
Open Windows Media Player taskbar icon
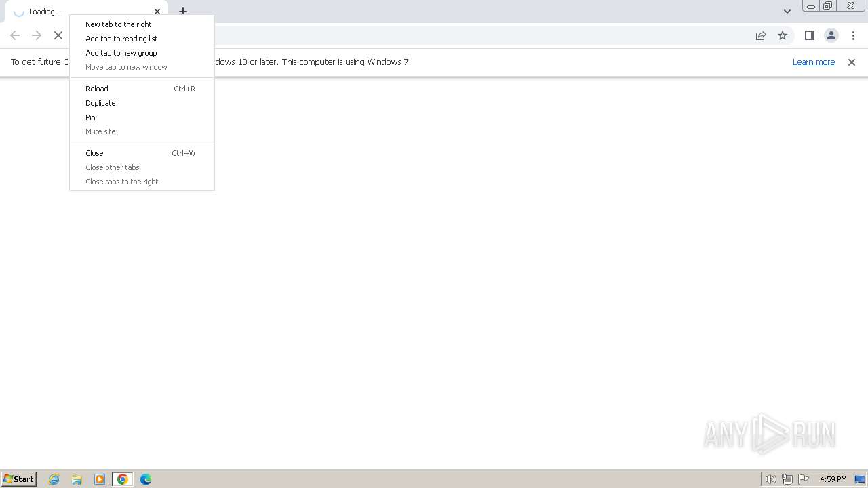coord(100,479)
